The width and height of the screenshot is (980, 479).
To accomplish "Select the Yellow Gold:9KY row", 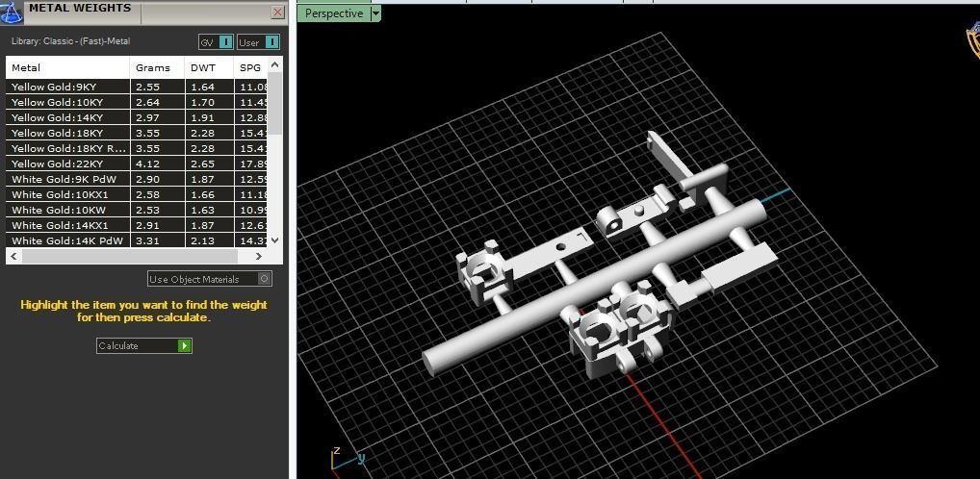I will [137, 87].
